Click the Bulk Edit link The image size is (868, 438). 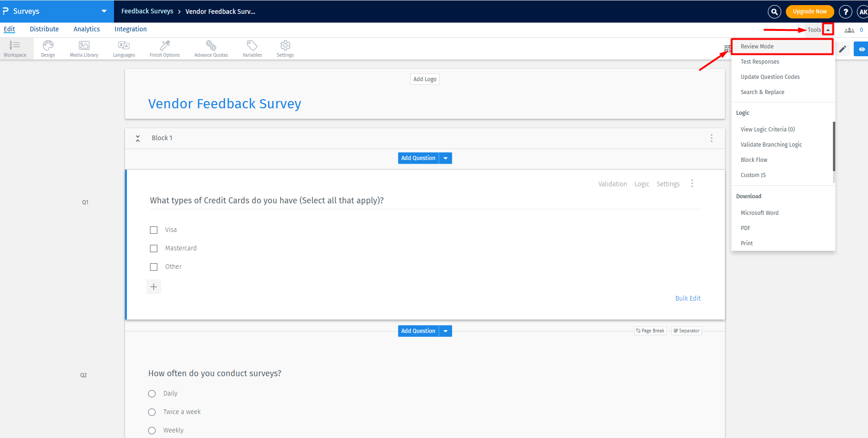(688, 298)
